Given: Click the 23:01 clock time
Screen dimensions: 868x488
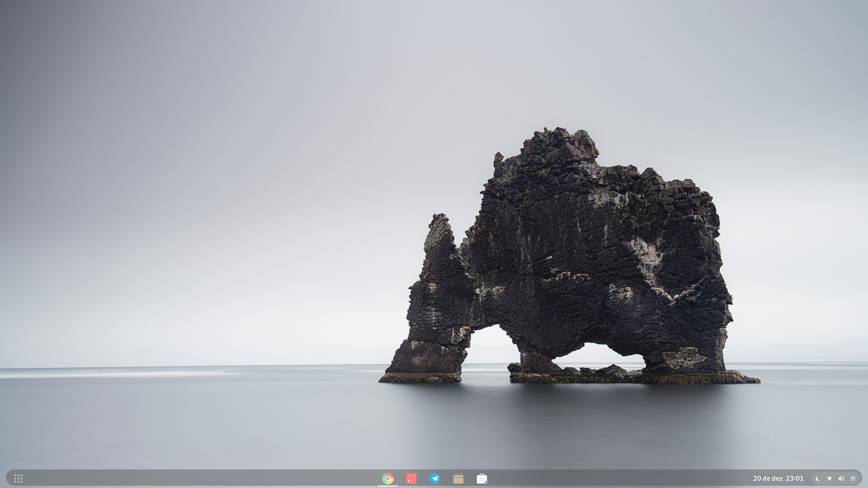Looking at the screenshot, I should 794,478.
